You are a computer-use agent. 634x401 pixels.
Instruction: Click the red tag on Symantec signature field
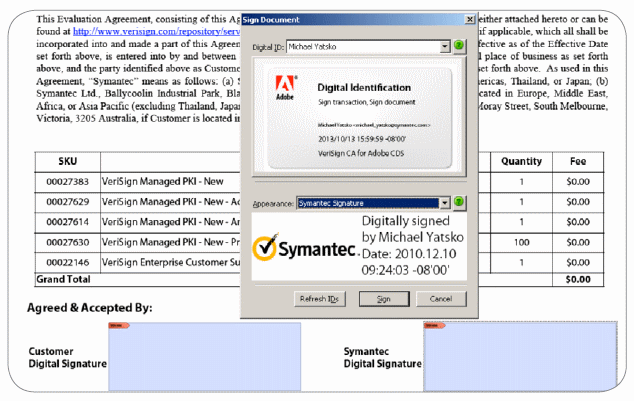pos(434,325)
